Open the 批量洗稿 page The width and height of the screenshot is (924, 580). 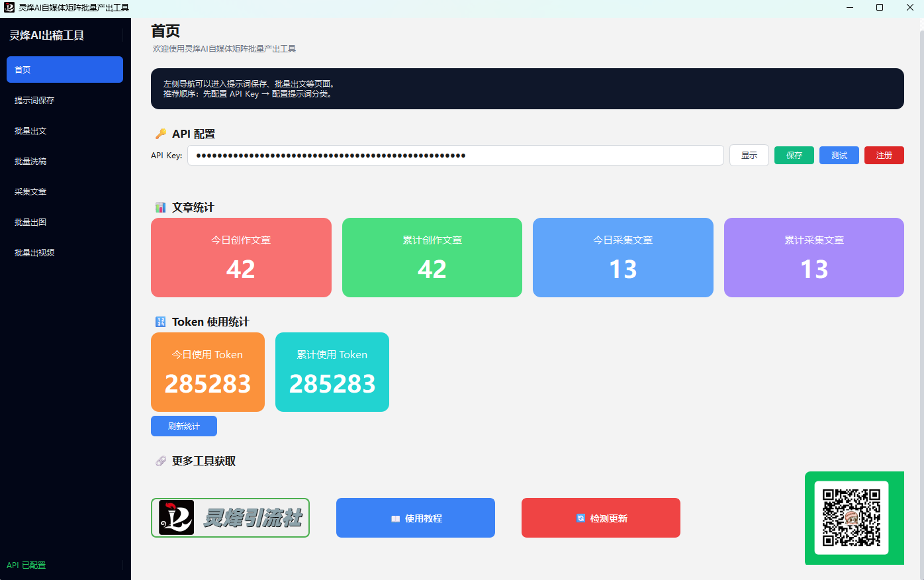[64, 161]
